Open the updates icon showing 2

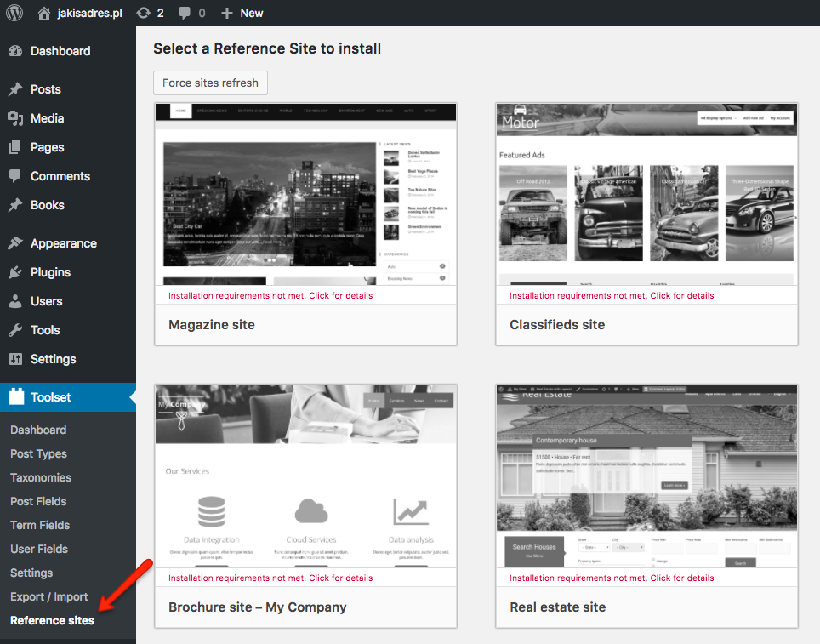tap(143, 13)
